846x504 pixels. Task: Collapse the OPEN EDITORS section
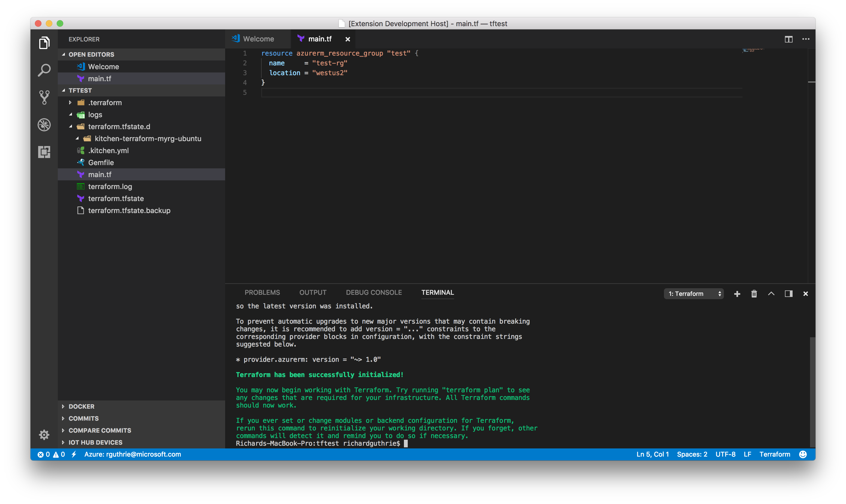tap(64, 54)
